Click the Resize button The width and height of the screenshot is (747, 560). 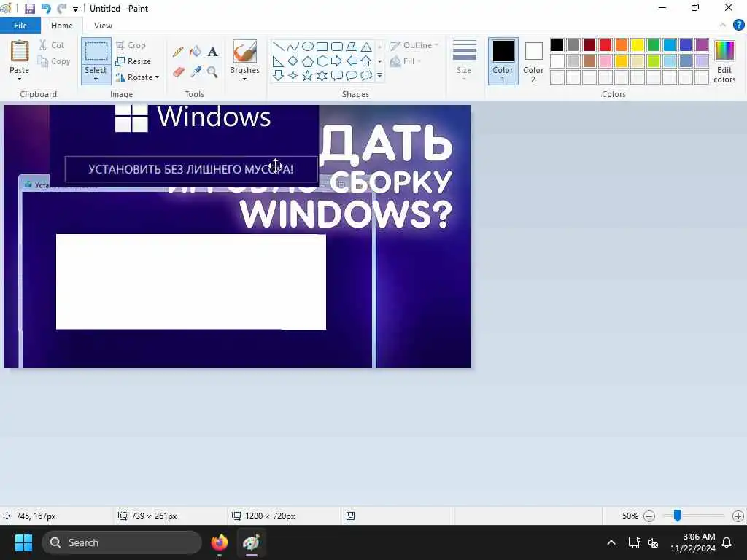tap(133, 61)
